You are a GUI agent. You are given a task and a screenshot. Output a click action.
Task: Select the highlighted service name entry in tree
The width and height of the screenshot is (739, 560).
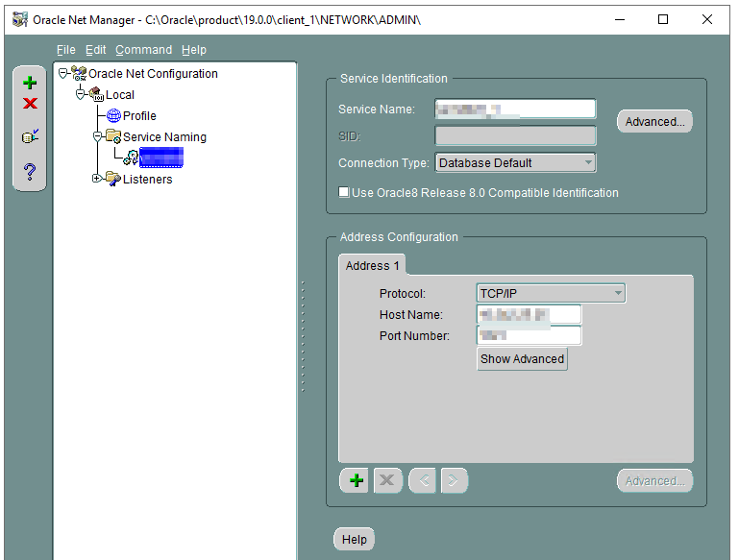(161, 158)
